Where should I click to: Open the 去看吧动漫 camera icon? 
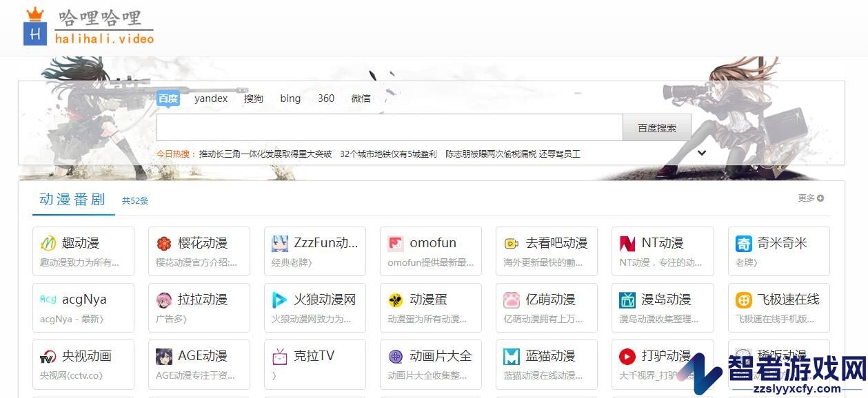(512, 243)
